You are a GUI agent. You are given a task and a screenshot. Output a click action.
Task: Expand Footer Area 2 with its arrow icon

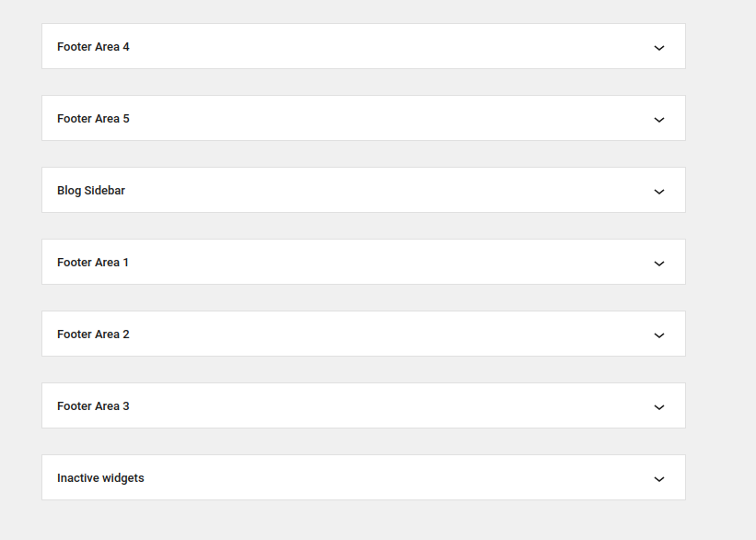[659, 335]
